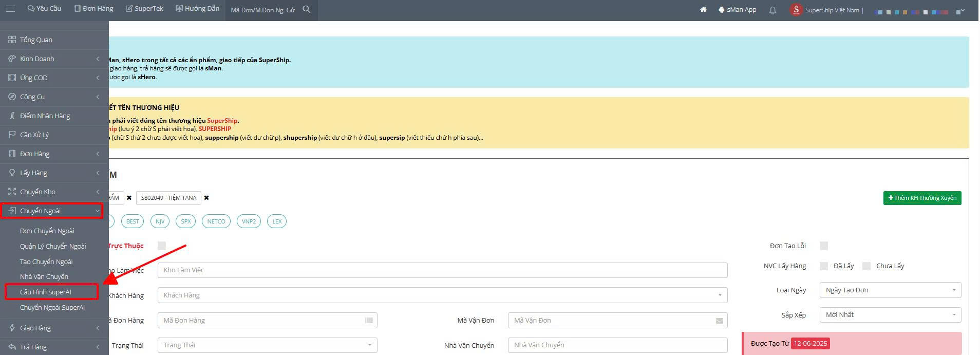Screen dimensions: 980x355
Task: Click the search magnifier icon in top bar
Action: tap(307, 9)
